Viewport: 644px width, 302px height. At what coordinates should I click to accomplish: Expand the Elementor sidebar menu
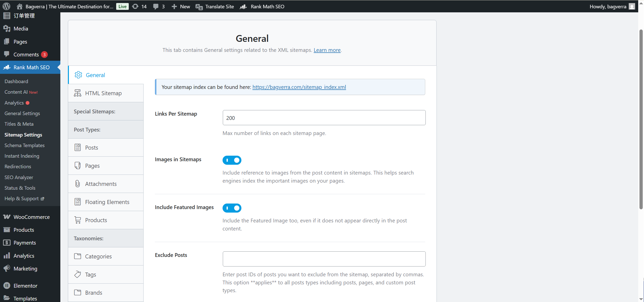(x=25, y=286)
